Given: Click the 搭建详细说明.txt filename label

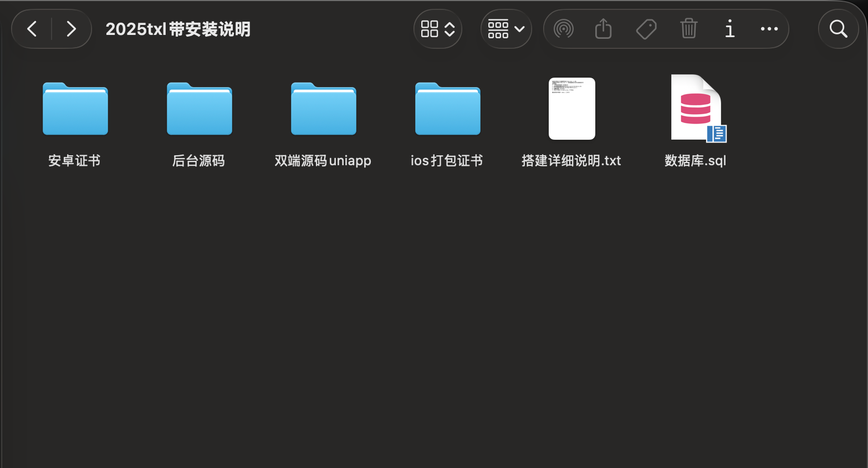Looking at the screenshot, I should point(571,161).
